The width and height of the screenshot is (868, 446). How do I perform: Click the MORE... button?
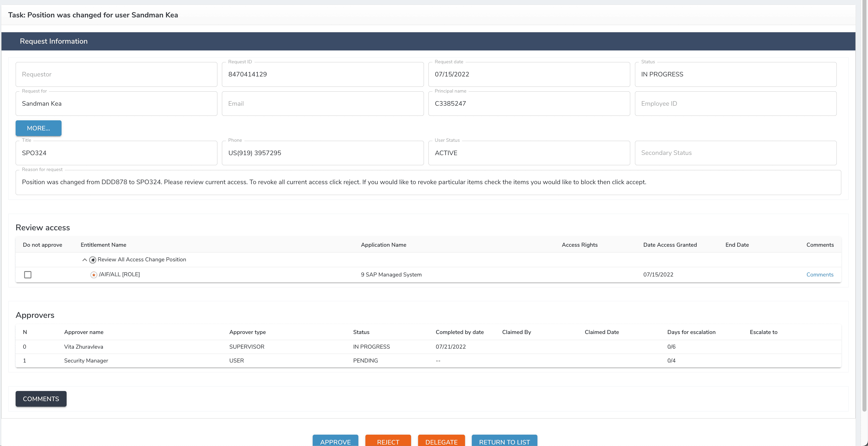[x=38, y=128]
